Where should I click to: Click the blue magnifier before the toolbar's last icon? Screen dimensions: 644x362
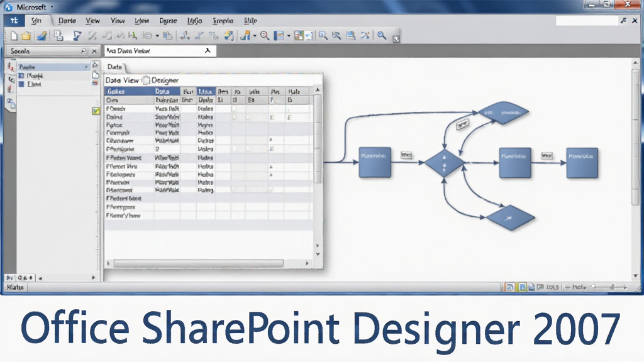pos(382,36)
